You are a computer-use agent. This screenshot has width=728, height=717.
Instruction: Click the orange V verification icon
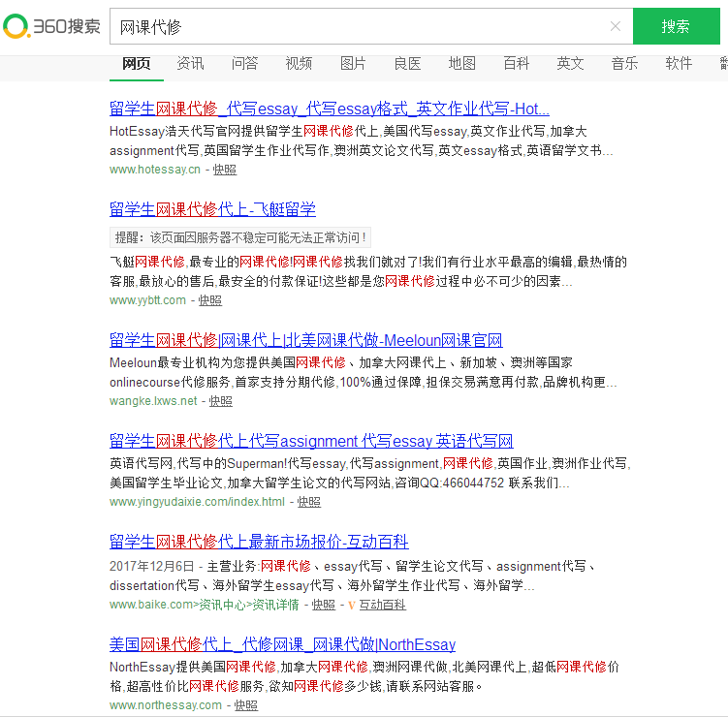click(352, 606)
